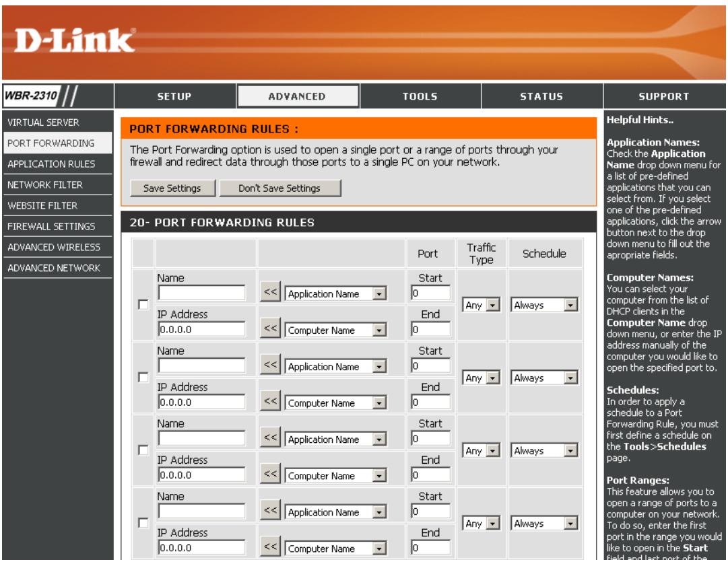Click the << button beside third rule's Application Name
Viewport: 728px width, 562px height.
pos(270,437)
